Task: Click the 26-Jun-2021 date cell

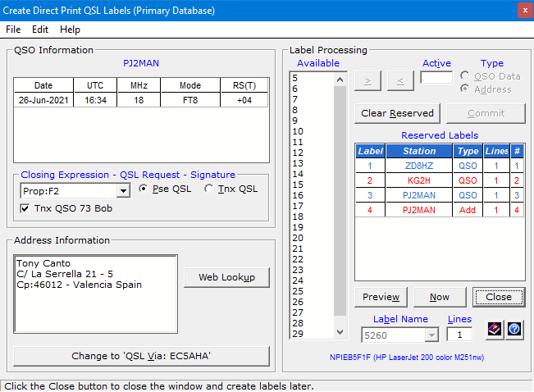Action: (x=43, y=100)
